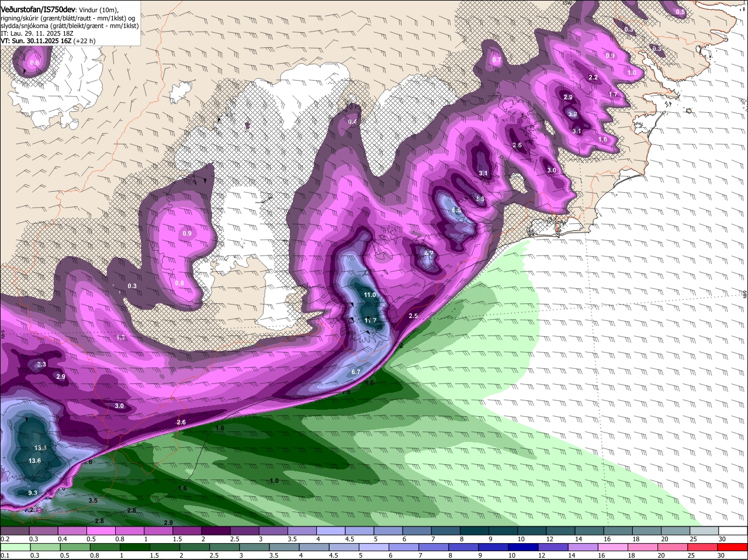Click the 0.6 value in the top-left snow patch
Screen dimensions: 748x560
tap(34, 63)
